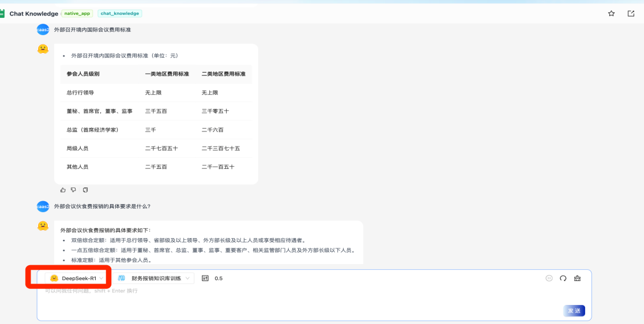Click the bot emoji avatar beside table answer

pyautogui.click(x=43, y=49)
